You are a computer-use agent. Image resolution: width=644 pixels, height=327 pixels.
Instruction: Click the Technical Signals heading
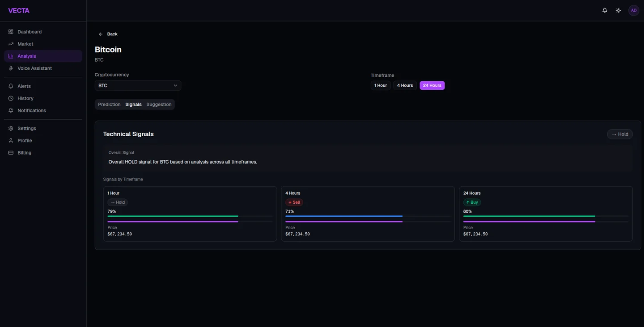coord(128,134)
